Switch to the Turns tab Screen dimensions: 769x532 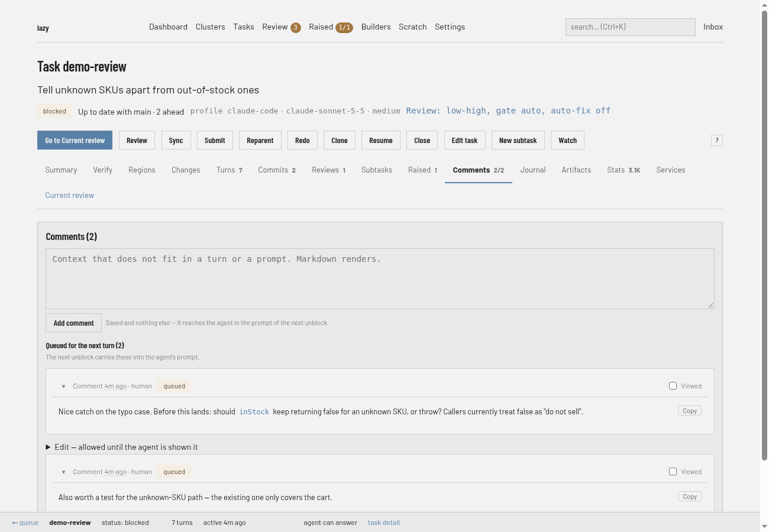tap(230, 170)
